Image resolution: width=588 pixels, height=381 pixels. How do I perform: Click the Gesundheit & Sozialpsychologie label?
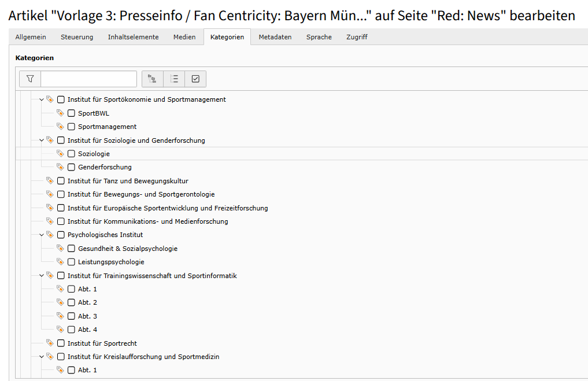tap(128, 249)
